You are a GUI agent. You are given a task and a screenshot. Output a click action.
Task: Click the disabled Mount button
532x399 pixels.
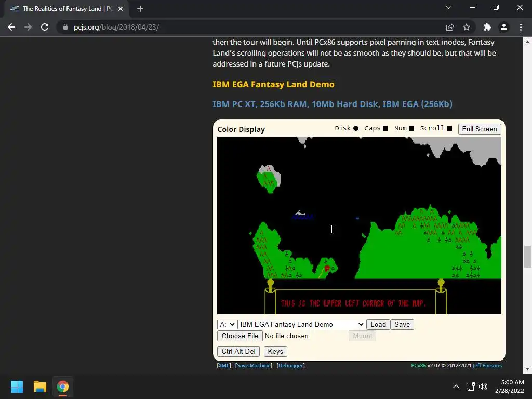click(x=362, y=336)
